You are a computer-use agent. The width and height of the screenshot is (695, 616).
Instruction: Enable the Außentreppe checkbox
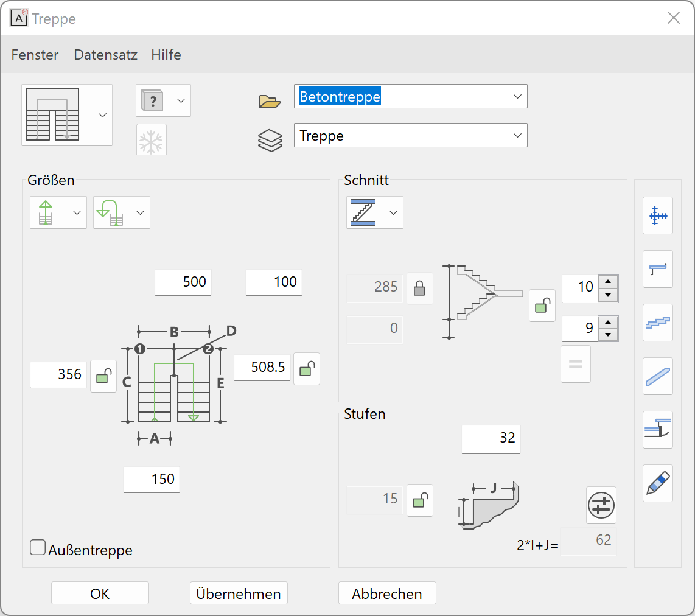point(38,547)
